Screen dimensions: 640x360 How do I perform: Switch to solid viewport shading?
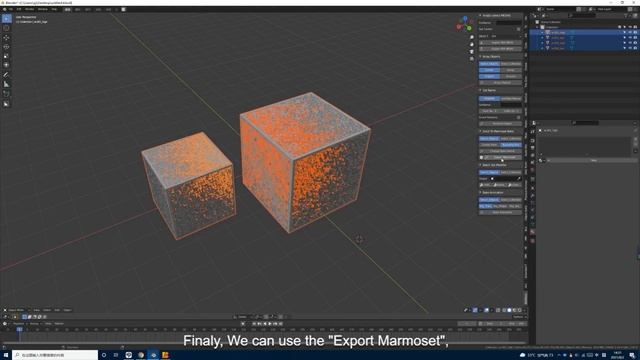click(x=509, y=310)
